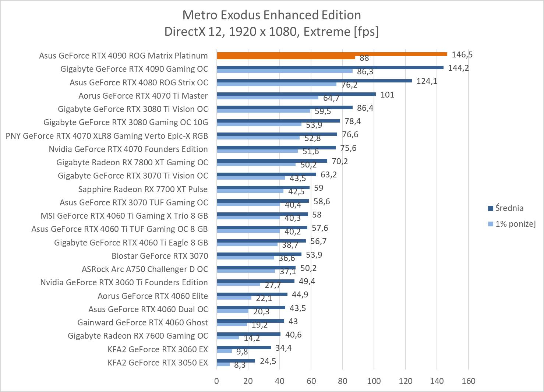Select the Średnia legend label

tap(509, 208)
